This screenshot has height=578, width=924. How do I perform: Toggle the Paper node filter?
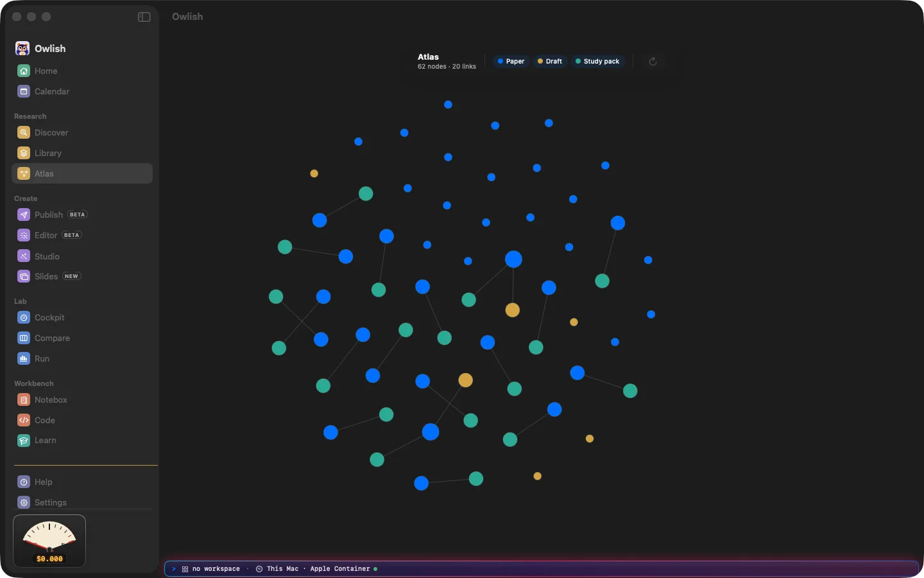(x=511, y=62)
